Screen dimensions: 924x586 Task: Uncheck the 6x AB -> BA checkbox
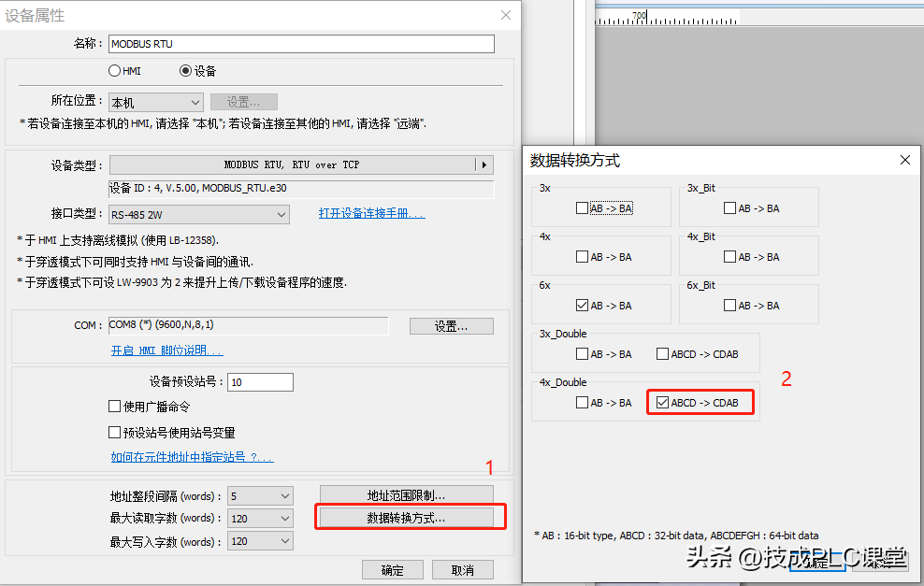(x=583, y=306)
